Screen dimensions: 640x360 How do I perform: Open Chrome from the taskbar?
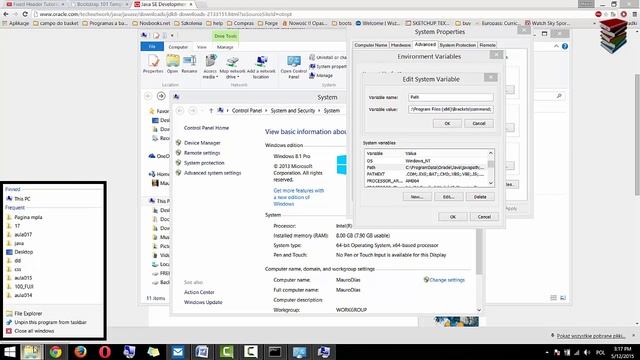coord(56,351)
